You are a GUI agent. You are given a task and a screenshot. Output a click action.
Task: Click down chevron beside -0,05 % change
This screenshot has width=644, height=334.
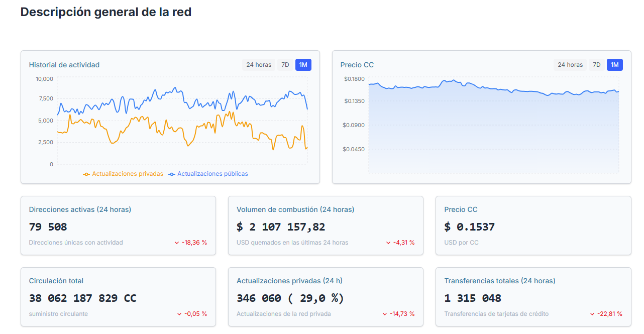[x=179, y=314]
